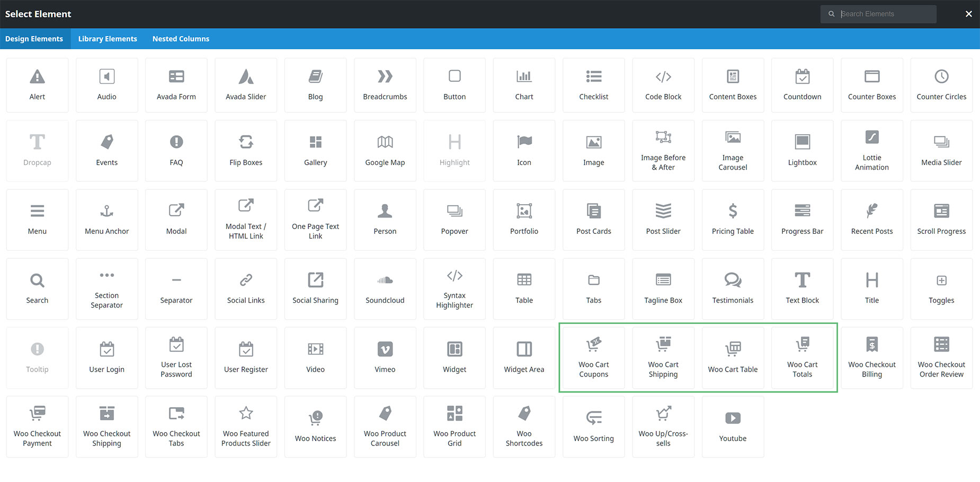980x482 pixels.
Task: Open the Nested Columns tab
Action: pos(181,39)
